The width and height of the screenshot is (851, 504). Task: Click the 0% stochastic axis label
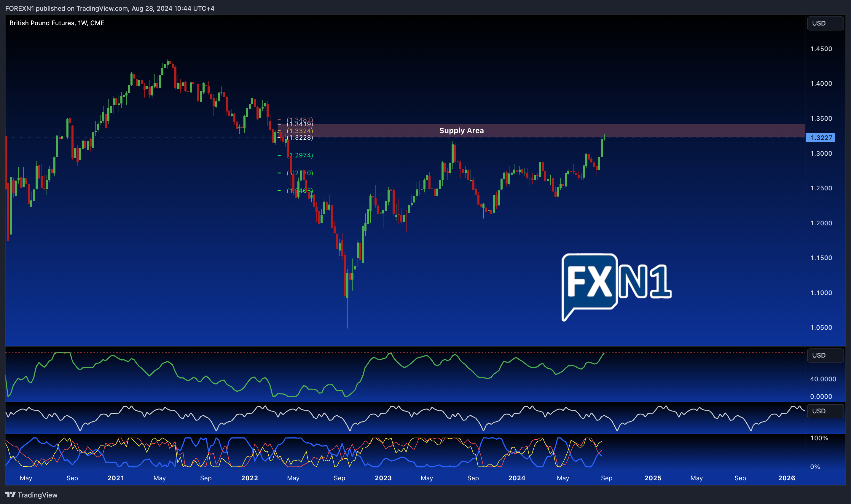click(x=815, y=467)
